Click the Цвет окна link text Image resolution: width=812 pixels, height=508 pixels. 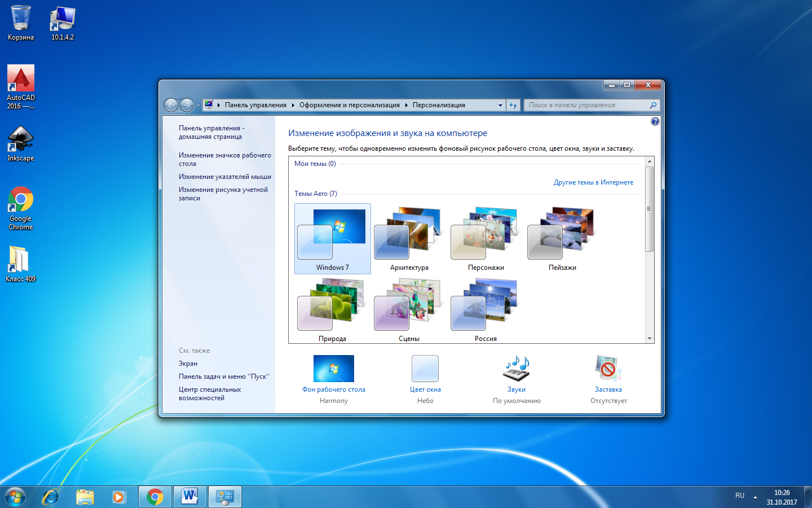point(425,389)
